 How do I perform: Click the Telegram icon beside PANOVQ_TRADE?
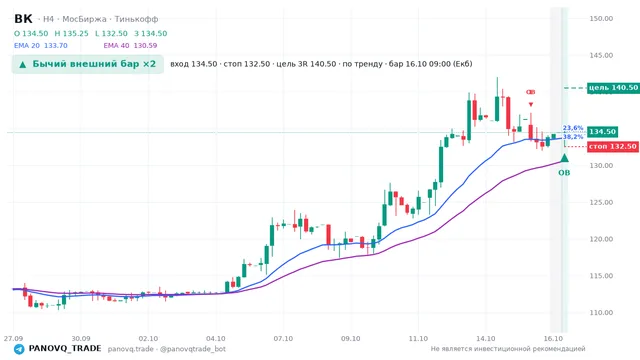[x=19, y=349]
